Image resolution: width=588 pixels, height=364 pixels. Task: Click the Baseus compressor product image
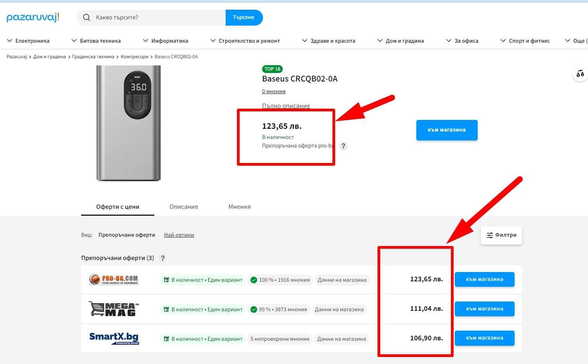click(129, 123)
